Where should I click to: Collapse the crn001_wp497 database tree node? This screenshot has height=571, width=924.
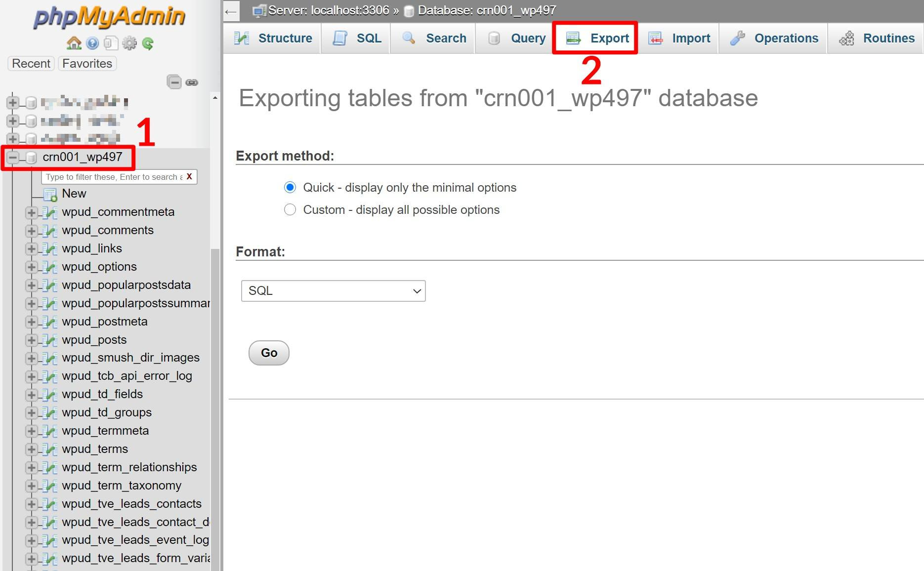(x=12, y=157)
